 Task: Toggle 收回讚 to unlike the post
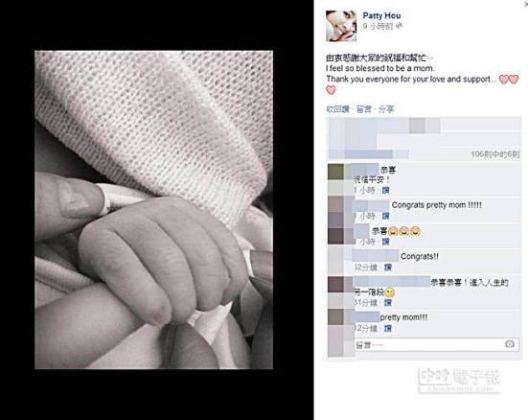(x=337, y=109)
